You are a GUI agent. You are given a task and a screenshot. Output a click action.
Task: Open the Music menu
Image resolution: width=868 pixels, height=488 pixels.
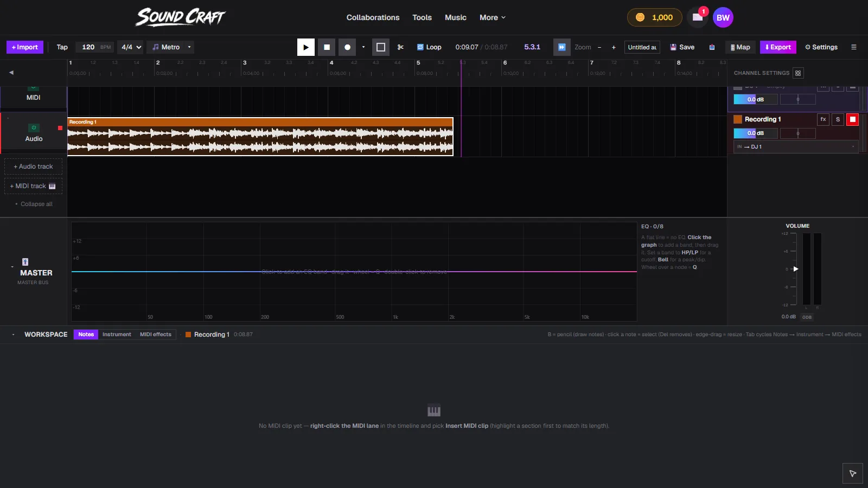coord(456,17)
